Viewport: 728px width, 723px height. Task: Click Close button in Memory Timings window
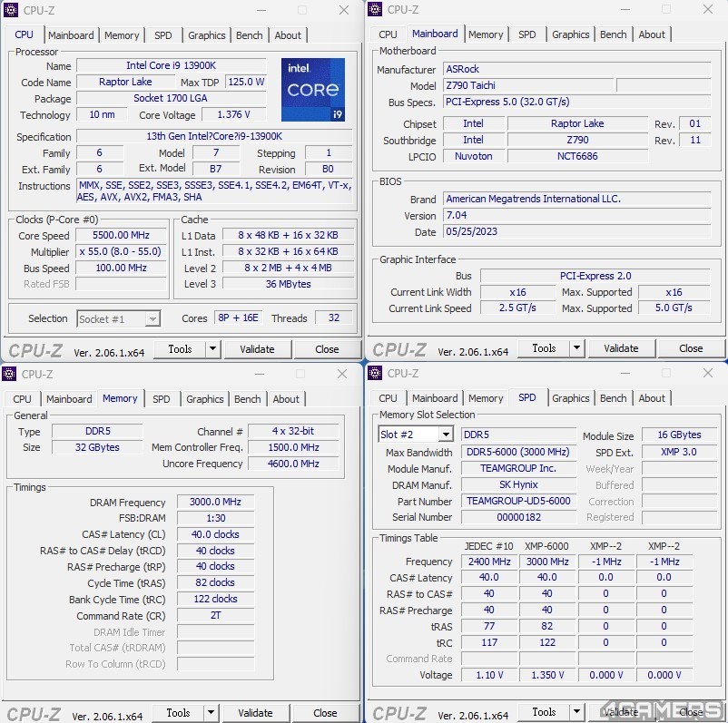pyautogui.click(x=325, y=713)
